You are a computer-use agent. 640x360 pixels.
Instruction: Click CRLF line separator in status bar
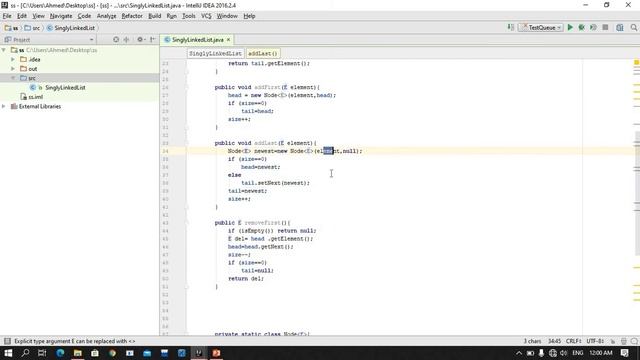[573, 341]
